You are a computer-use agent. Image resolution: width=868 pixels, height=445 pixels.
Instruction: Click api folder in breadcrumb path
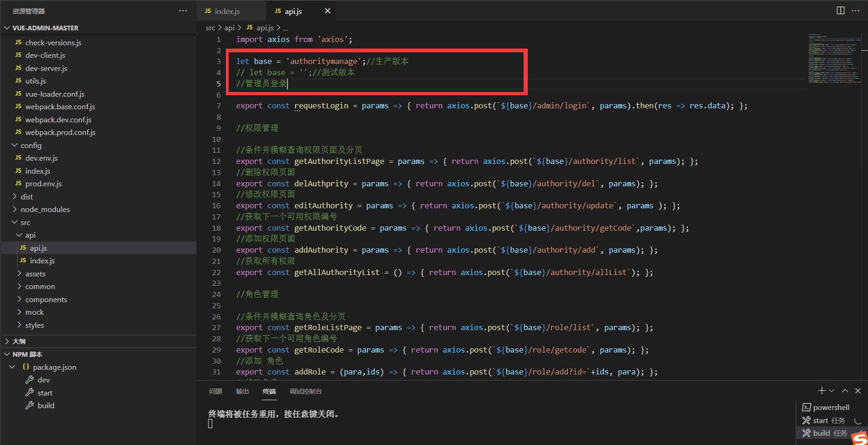coord(230,28)
